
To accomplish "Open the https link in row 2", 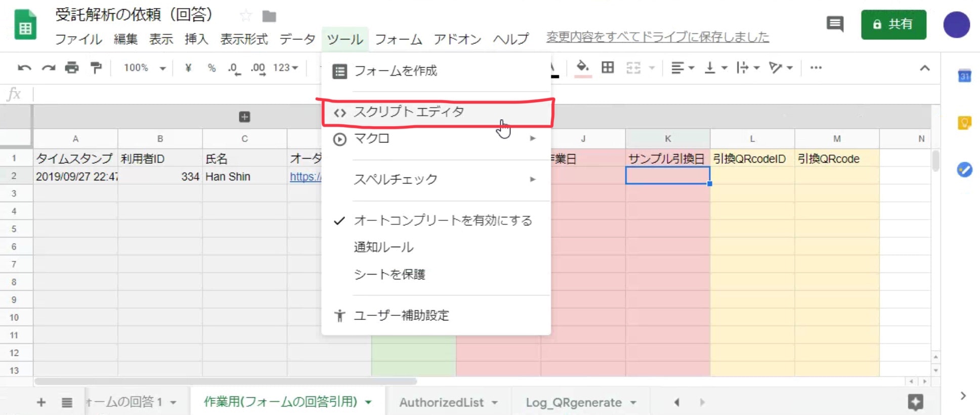I will coord(305,176).
